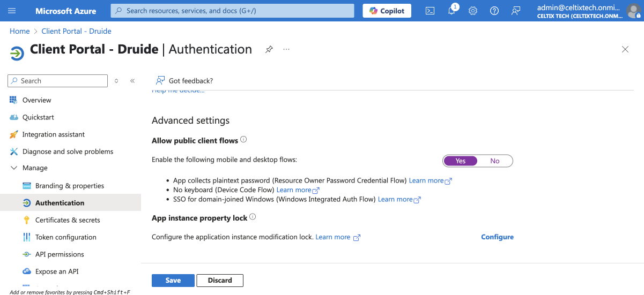644x295 pixels.
Task: Collapse the sidebar menu with double chevron
Action: (132, 81)
